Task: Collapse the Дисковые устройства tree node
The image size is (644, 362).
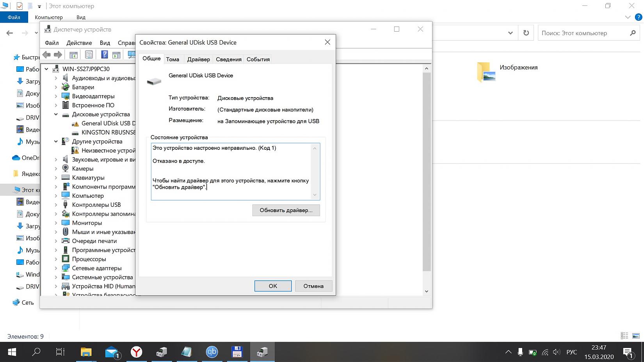Action: coord(56,114)
